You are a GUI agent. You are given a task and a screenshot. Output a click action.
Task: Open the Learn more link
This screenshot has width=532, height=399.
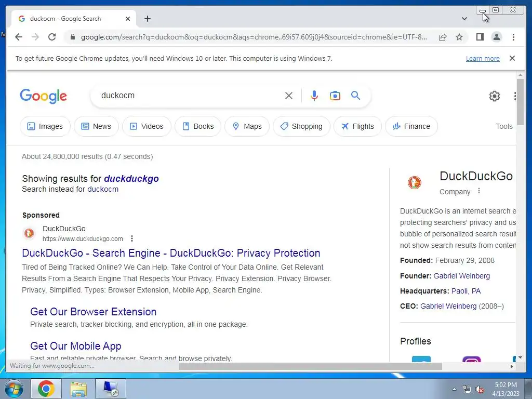point(483,58)
